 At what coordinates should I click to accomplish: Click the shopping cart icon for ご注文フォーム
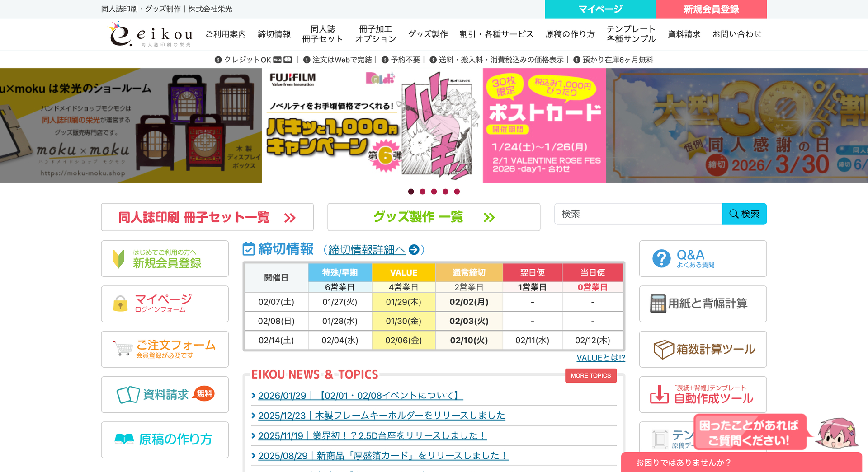point(123,349)
